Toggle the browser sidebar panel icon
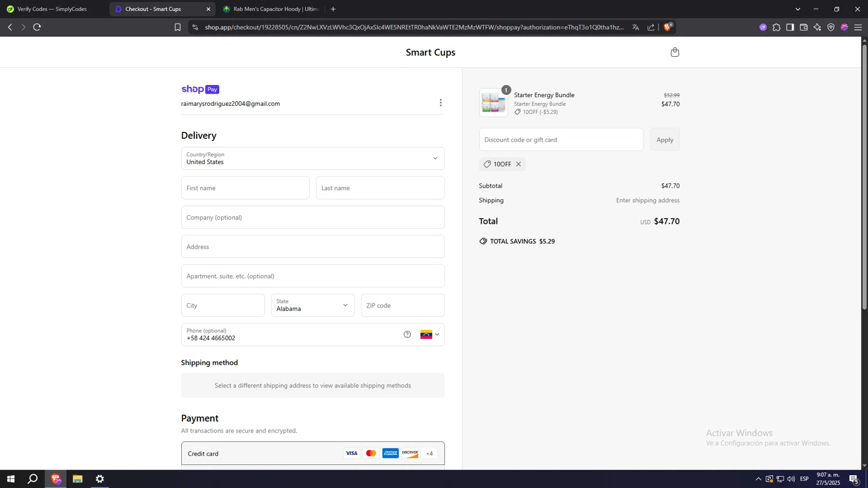 coord(790,27)
